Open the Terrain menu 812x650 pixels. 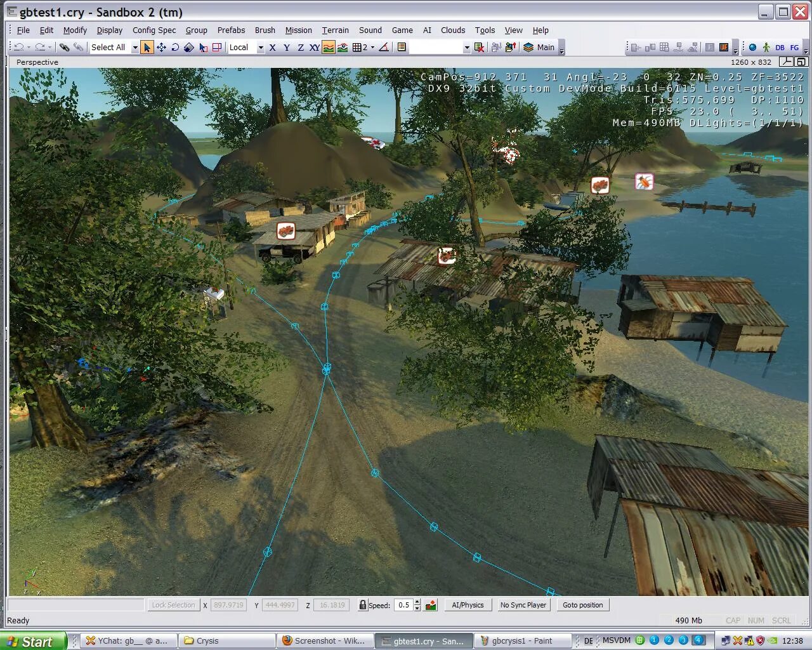coord(335,30)
